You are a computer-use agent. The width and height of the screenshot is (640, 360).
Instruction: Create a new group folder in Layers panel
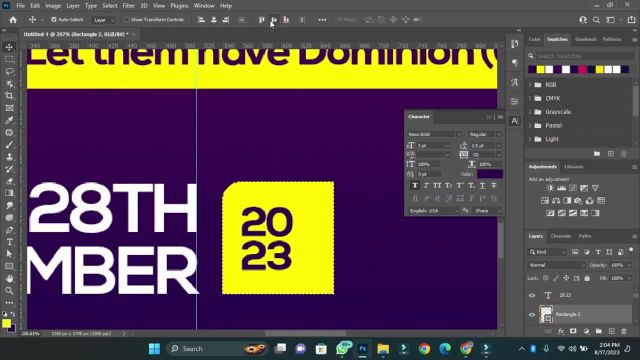(598, 331)
